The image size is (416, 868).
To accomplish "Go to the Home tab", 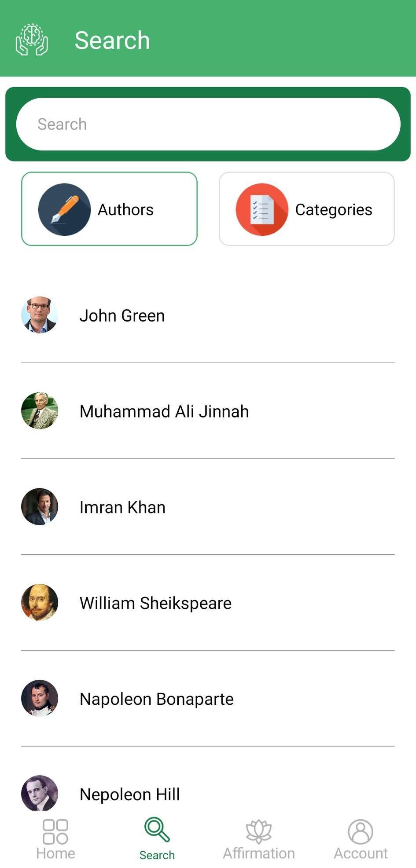I will tap(55, 839).
